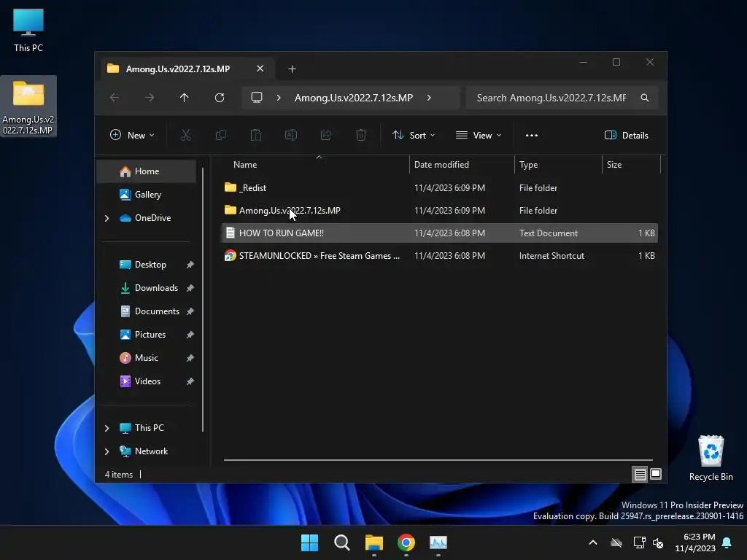Select Among.Us folder on desktop

pos(28,106)
